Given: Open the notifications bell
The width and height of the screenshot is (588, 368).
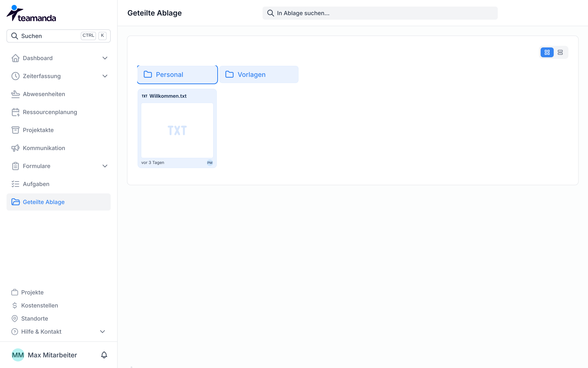Looking at the screenshot, I should [x=104, y=355].
